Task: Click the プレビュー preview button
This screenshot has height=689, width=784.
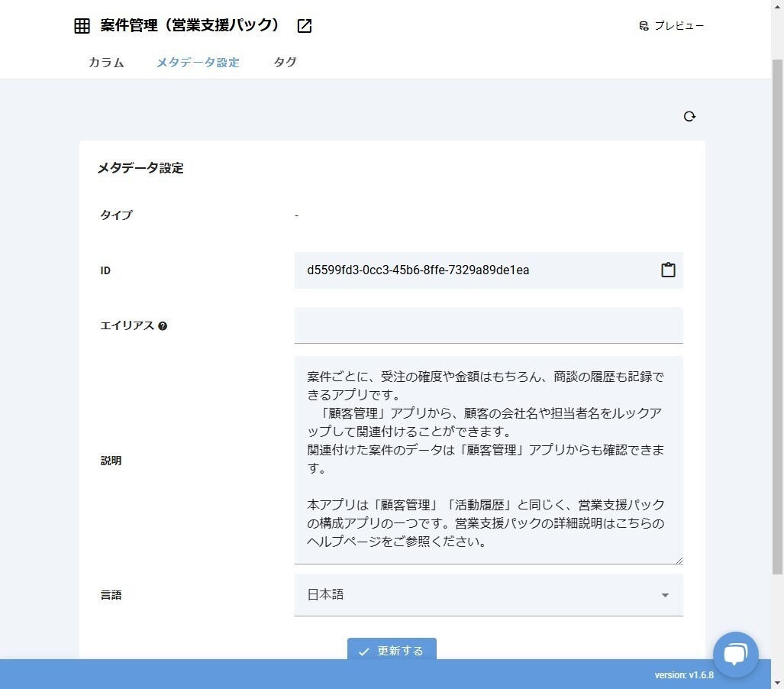Action: [671, 26]
